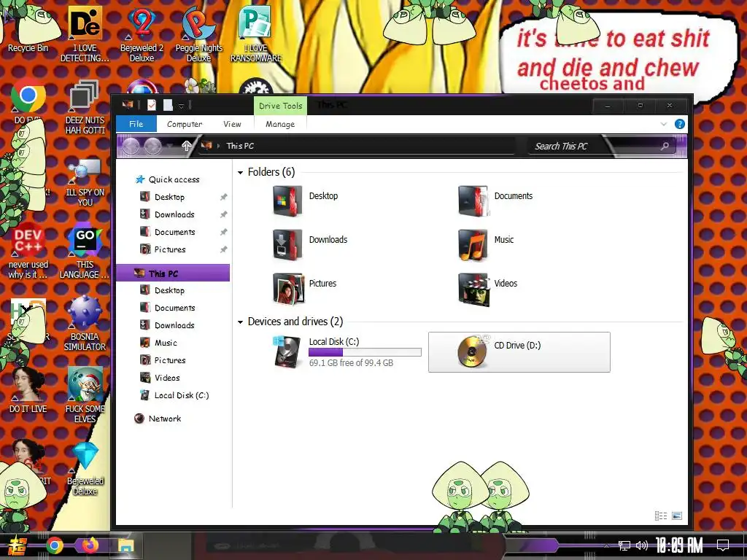Open the Chrome shortcut on the desktop
Image resolution: width=747 pixels, height=560 pixels.
[x=28, y=96]
